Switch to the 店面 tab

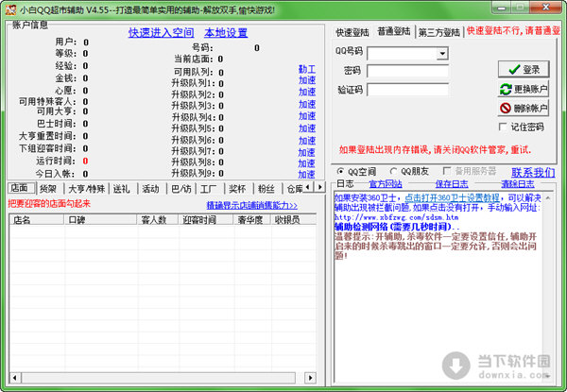pyautogui.click(x=20, y=188)
